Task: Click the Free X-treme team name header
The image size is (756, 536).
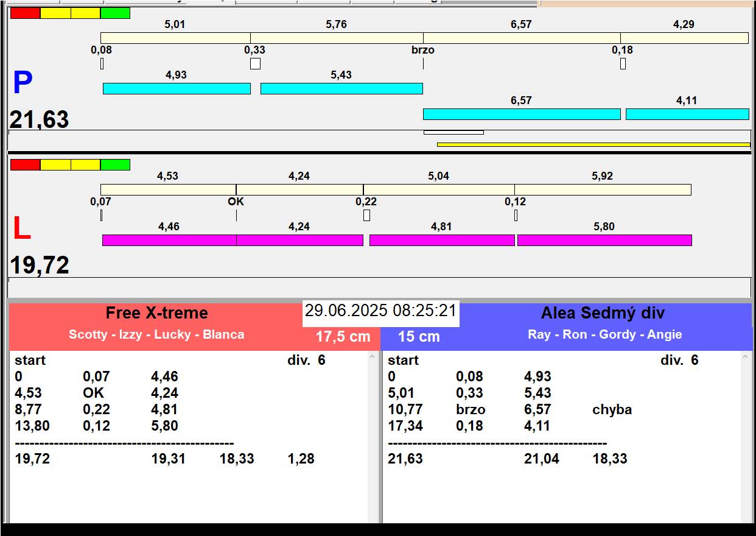Action: [x=156, y=313]
